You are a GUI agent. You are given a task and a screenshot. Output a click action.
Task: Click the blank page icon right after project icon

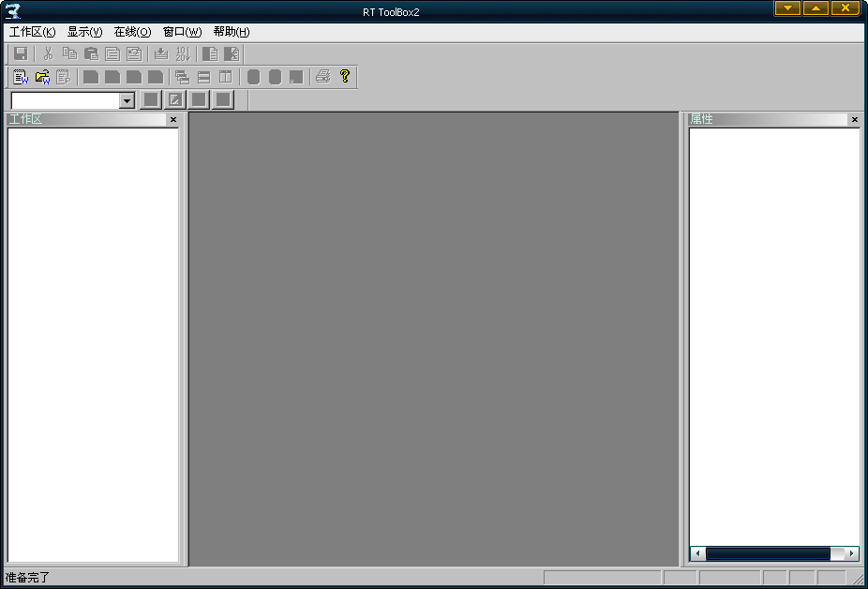pyautogui.click(x=91, y=77)
